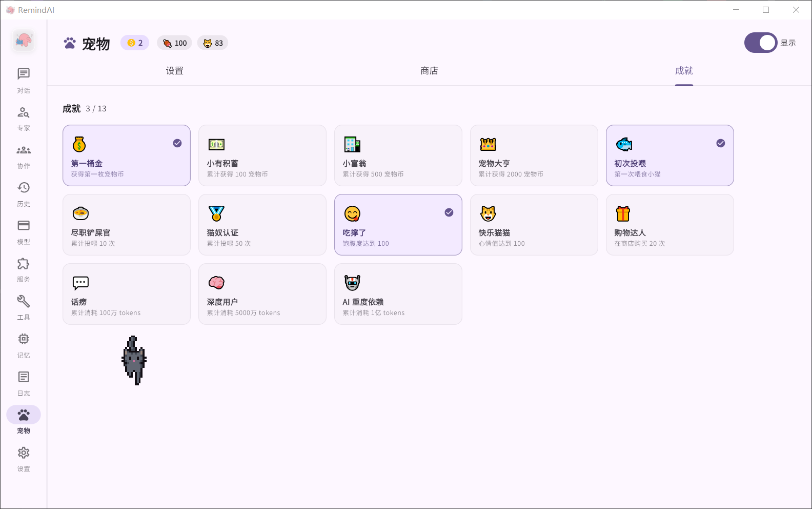Screen dimensions: 812x509
Task: Click the robot icon of AI 重度依赖
Action: click(352, 283)
